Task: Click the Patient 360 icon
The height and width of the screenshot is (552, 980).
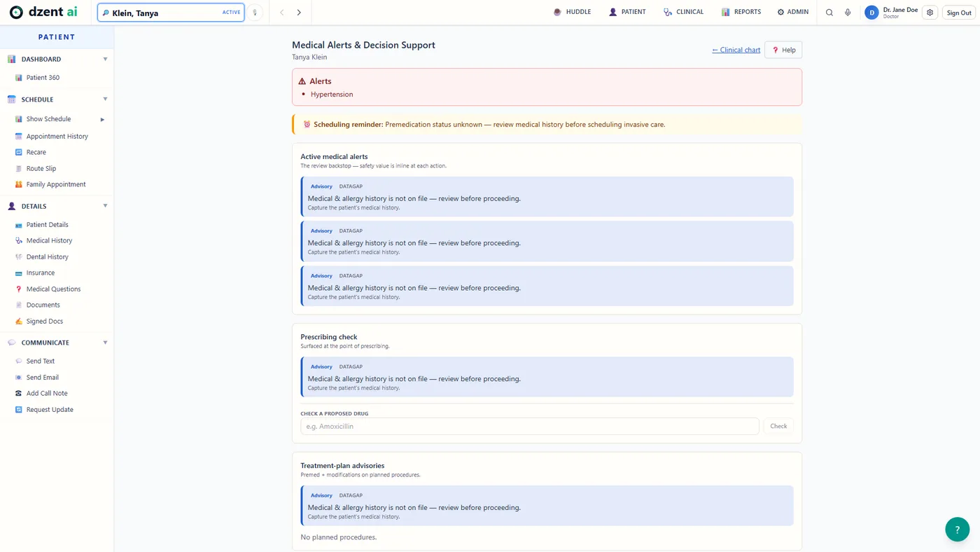Action: coord(19,78)
